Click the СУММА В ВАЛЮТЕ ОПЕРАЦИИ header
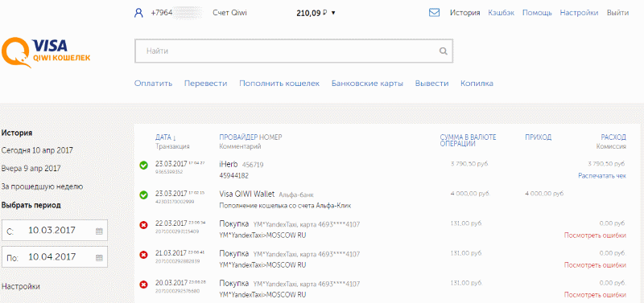The width and height of the screenshot is (644, 303). 468,141
